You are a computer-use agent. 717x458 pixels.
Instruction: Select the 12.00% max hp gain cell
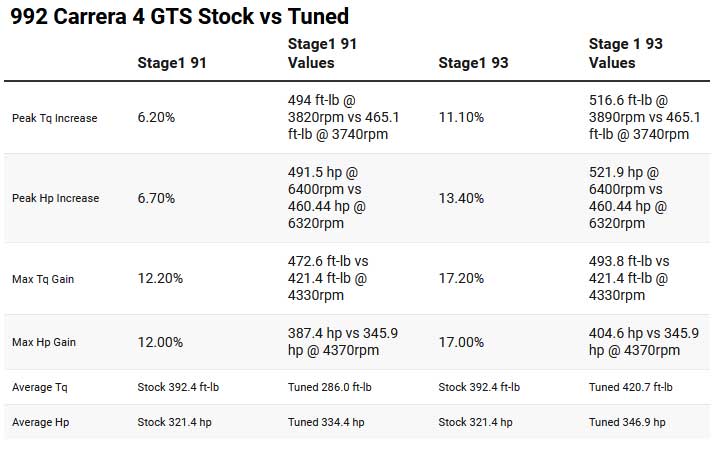click(161, 342)
